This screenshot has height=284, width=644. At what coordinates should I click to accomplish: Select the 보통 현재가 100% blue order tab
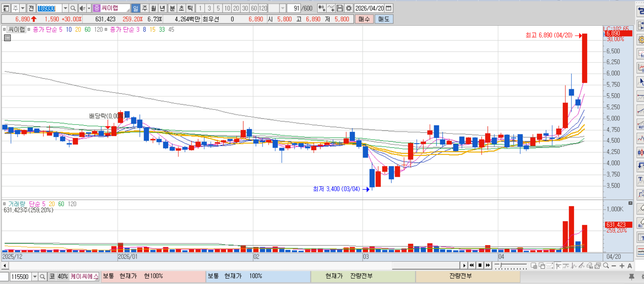[258, 276]
